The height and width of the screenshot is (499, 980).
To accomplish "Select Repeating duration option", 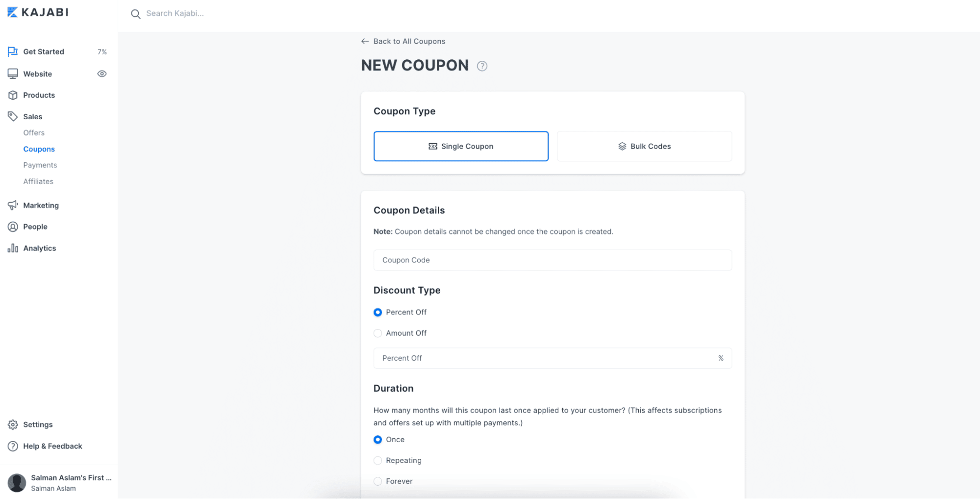I will [x=377, y=460].
